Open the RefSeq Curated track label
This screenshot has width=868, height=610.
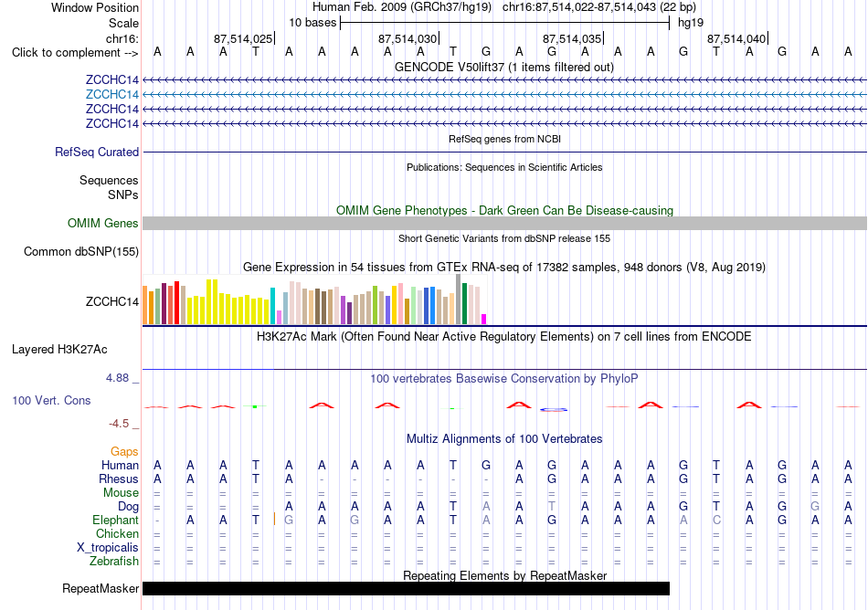[96, 152]
